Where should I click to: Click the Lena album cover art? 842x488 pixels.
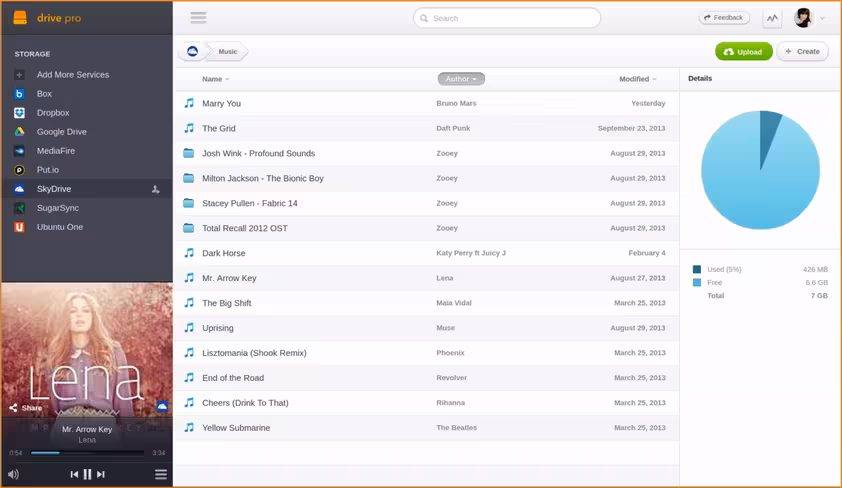(x=87, y=350)
